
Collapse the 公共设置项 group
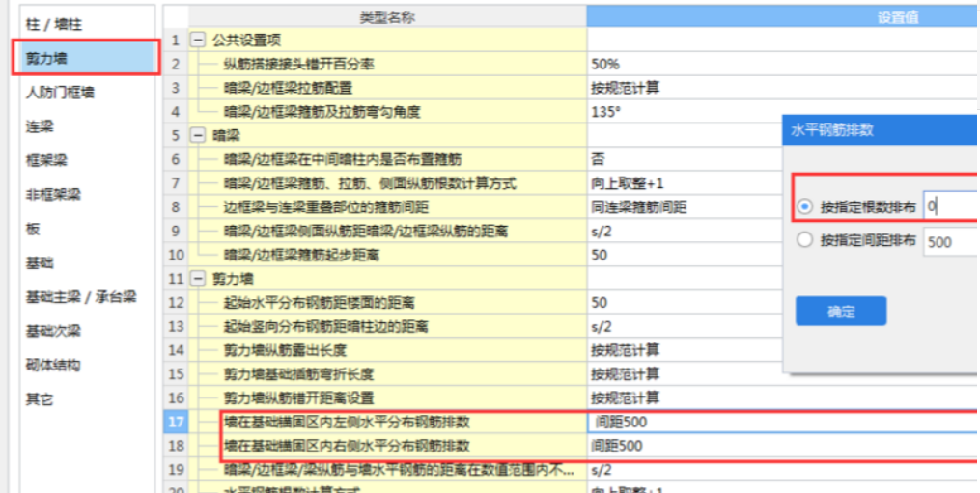pyautogui.click(x=198, y=41)
